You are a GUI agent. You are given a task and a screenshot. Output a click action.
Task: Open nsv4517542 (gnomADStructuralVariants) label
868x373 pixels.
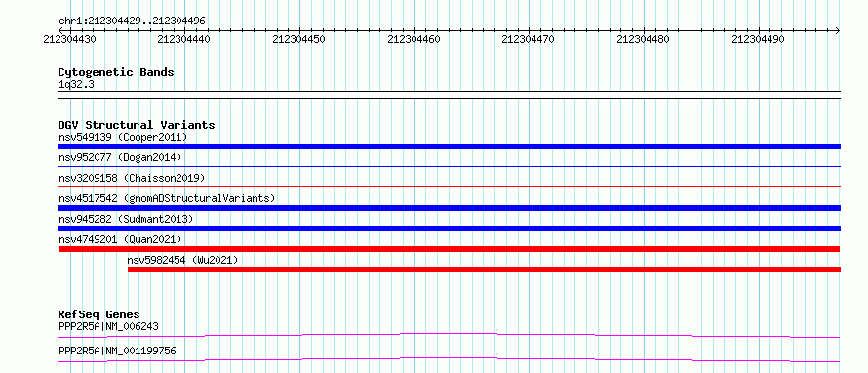point(167,198)
